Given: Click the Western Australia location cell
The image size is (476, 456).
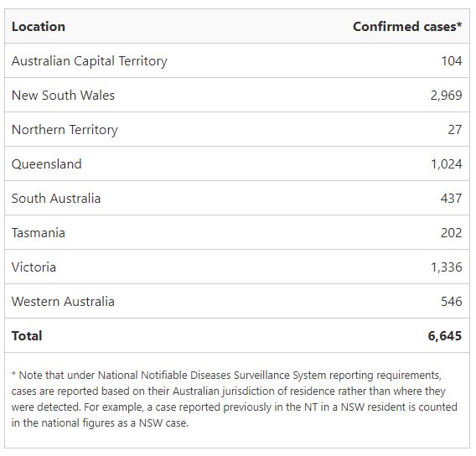Looking at the screenshot, I should [63, 302].
